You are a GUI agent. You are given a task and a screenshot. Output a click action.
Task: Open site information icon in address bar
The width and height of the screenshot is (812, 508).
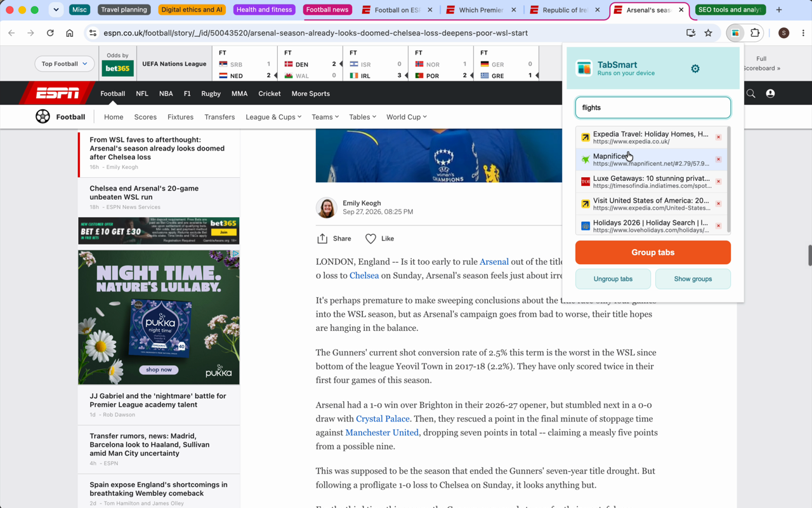click(93, 33)
